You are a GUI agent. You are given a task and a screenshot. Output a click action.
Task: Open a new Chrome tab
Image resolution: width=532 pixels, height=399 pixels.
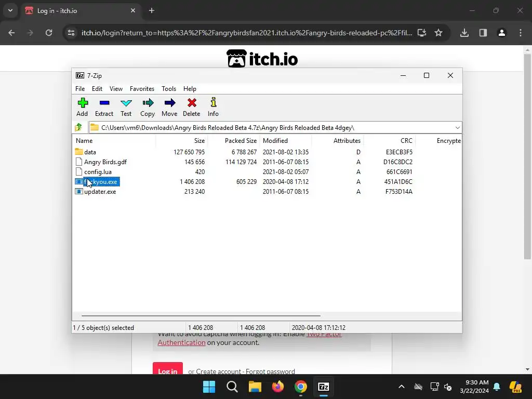point(152,10)
